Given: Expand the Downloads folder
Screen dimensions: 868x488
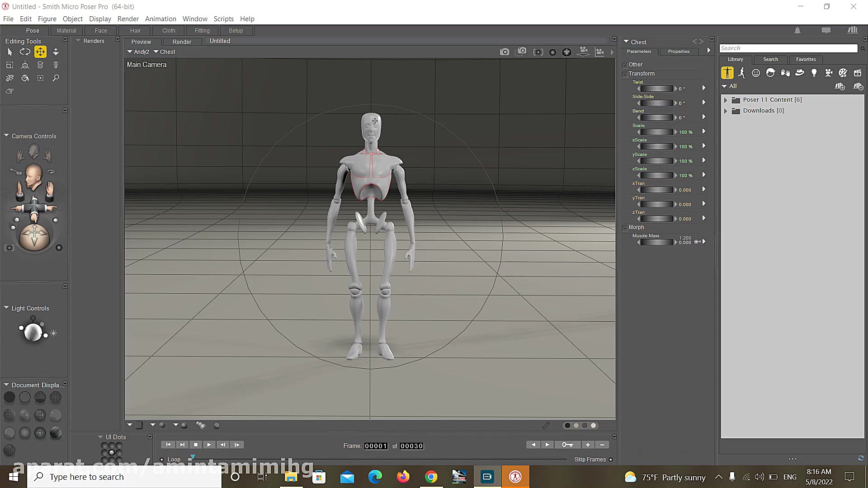Looking at the screenshot, I should [x=726, y=111].
